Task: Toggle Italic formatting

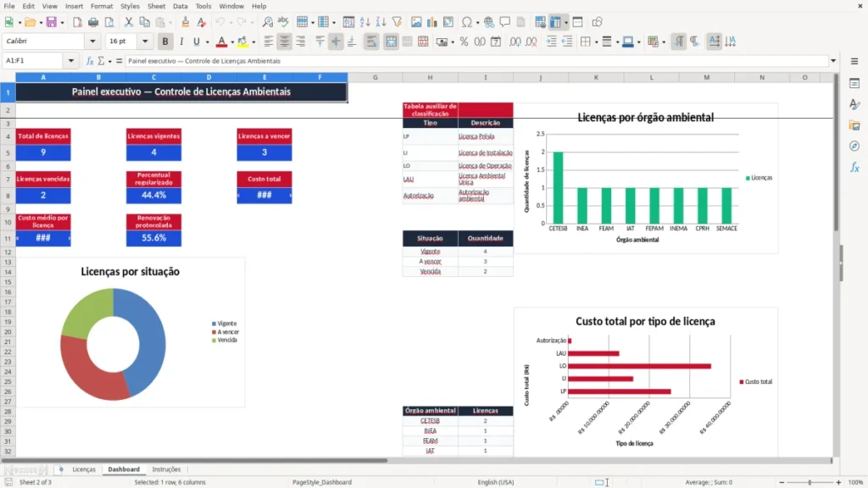Action: coord(181,42)
